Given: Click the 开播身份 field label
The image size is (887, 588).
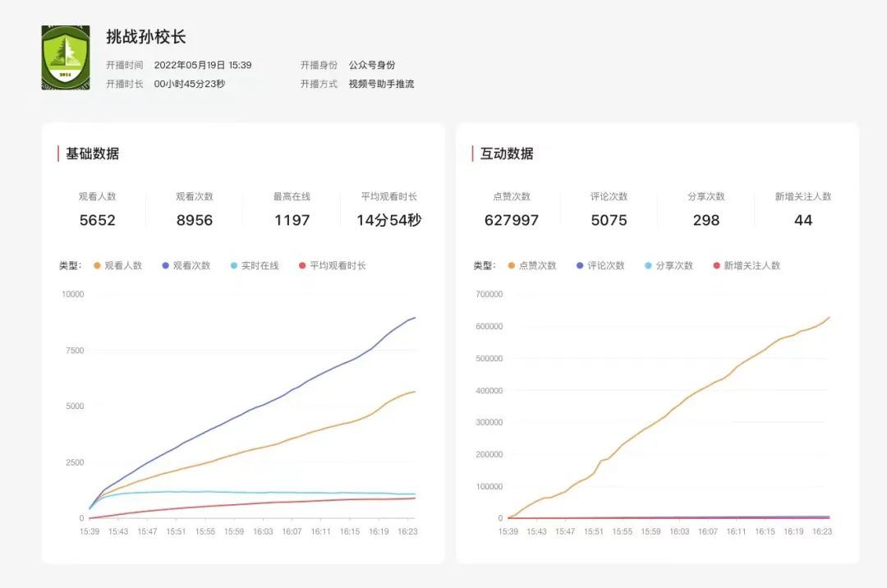Looking at the screenshot, I should click(x=319, y=65).
